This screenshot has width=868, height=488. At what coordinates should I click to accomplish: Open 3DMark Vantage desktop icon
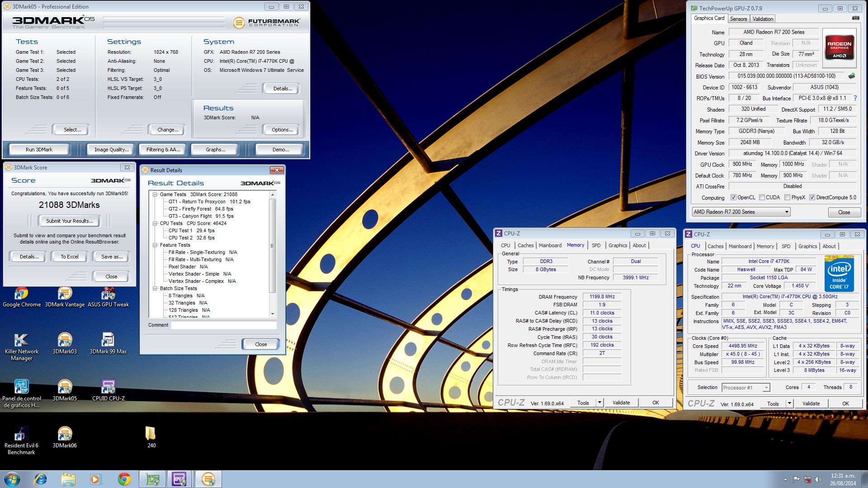pos(65,297)
